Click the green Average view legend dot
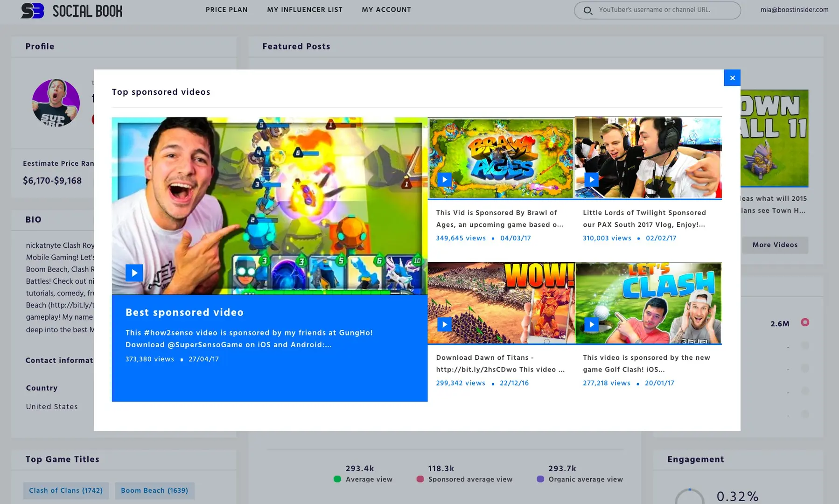Viewport: 839px width, 504px height. coord(337,479)
